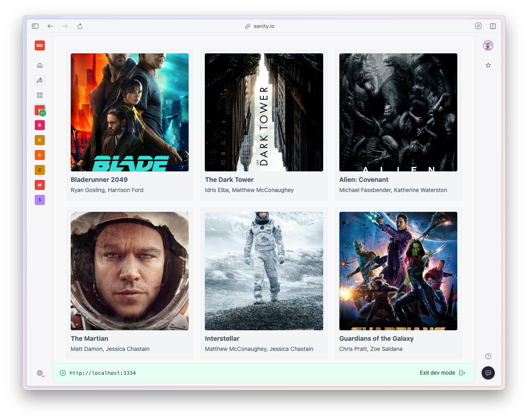
Task: Click "Michael Fassbender, Katherine Waterston" cast text
Action: click(x=393, y=190)
